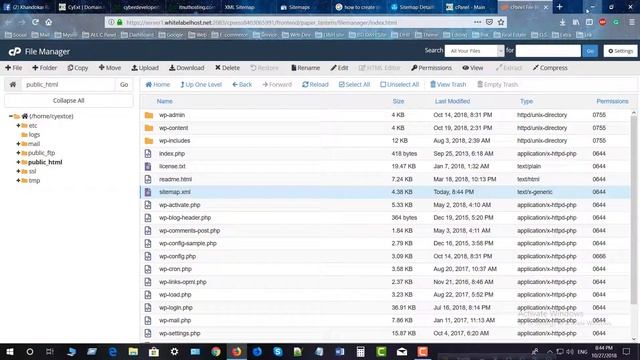
Task: Expand the etc folder in tree
Action: (x=18, y=126)
